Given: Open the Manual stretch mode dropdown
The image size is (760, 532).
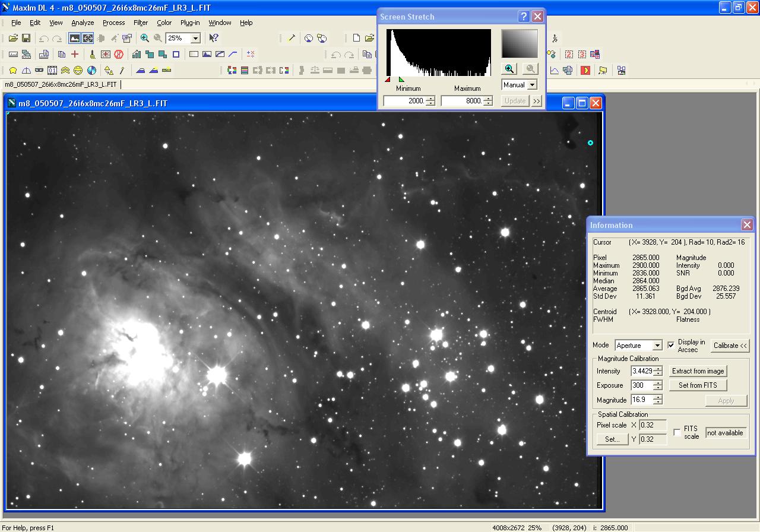Looking at the screenshot, I should (x=531, y=85).
